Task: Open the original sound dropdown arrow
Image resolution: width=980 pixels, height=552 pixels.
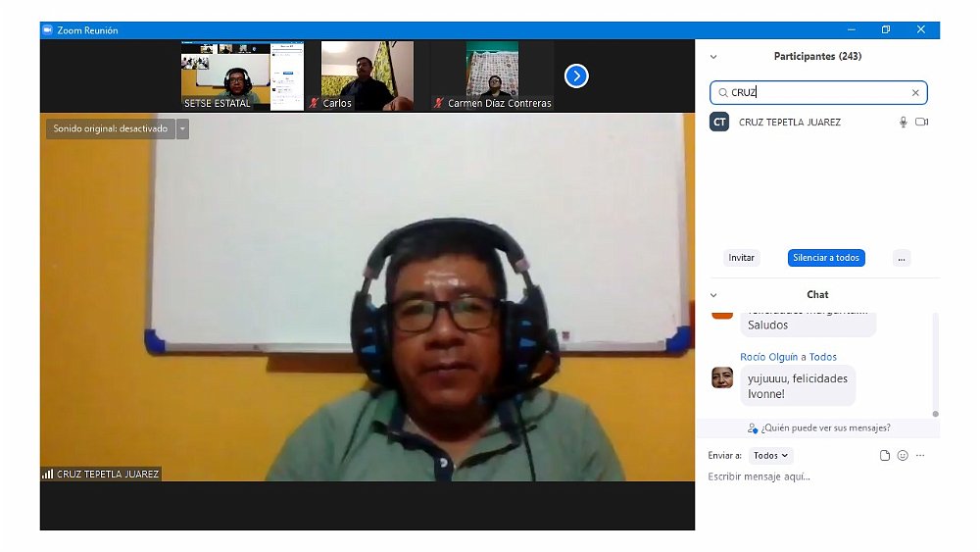Action: pyautogui.click(x=182, y=128)
